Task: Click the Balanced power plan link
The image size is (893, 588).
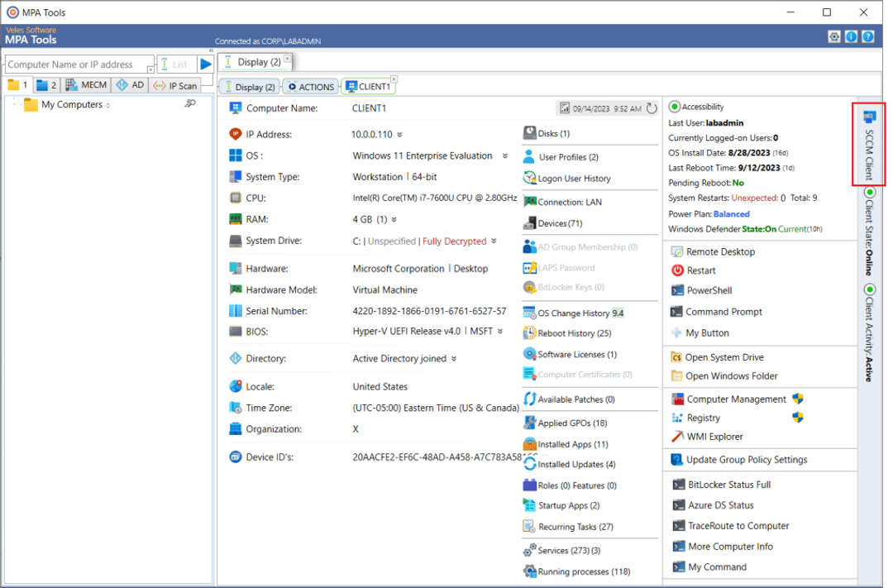Action: tap(731, 214)
